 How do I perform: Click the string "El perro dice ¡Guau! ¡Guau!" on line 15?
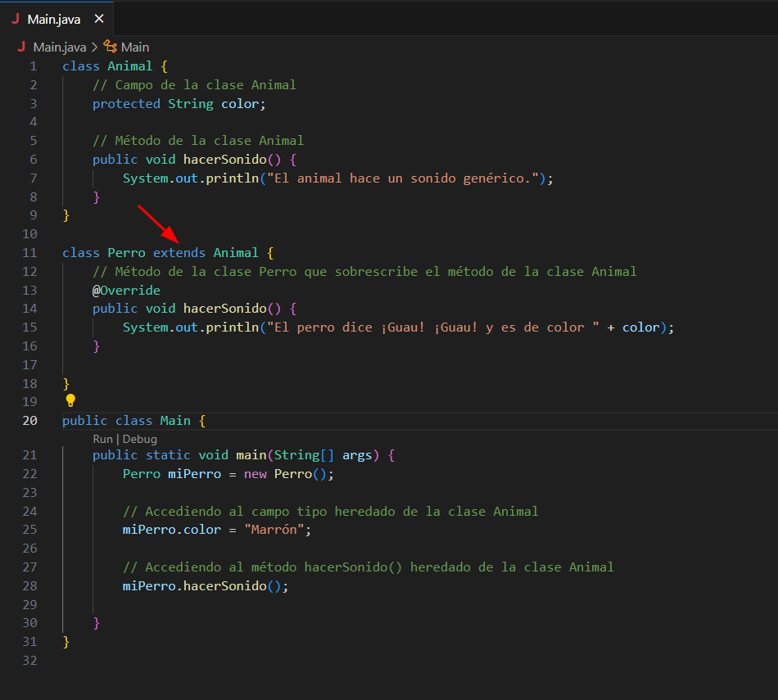433,327
